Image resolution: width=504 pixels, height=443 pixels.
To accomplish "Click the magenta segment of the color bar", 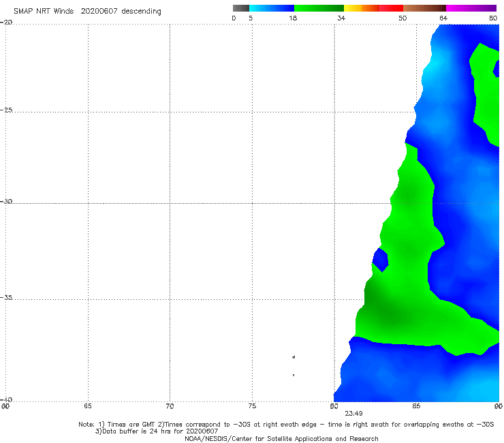I will coord(471,8).
